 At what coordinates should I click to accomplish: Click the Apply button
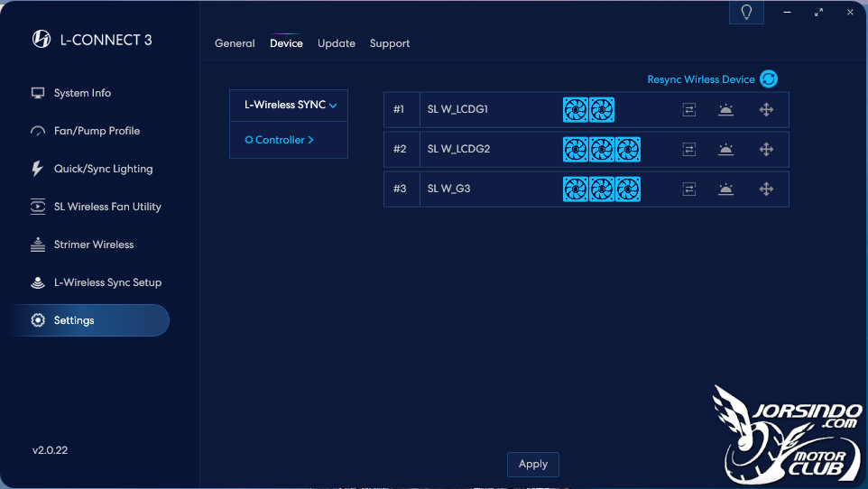(x=533, y=464)
